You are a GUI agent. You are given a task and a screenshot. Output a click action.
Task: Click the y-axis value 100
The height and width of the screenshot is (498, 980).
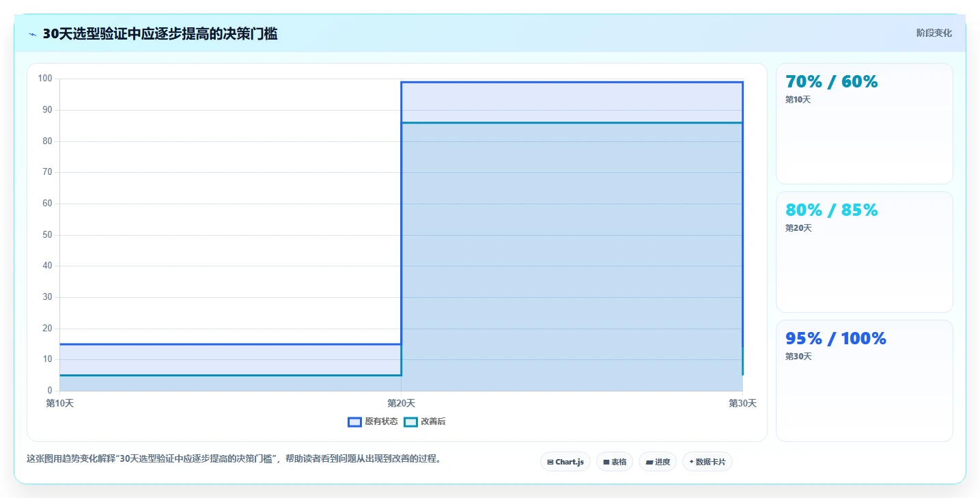(x=45, y=79)
